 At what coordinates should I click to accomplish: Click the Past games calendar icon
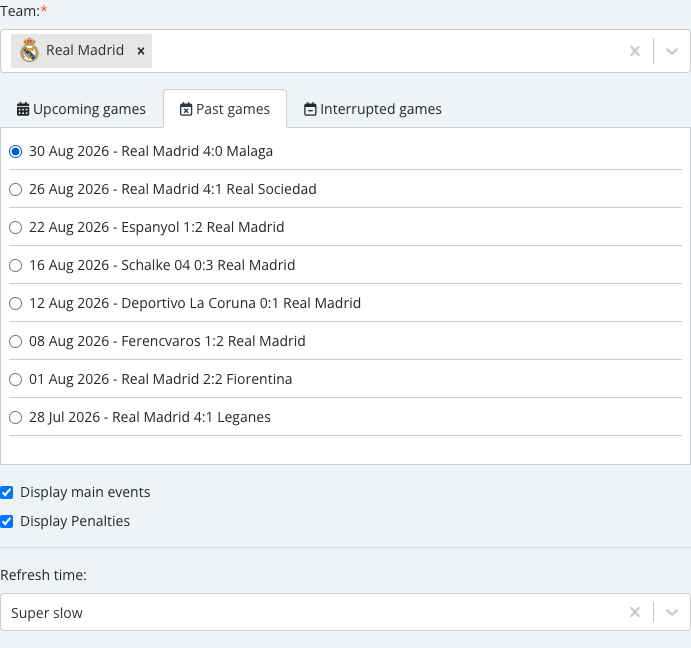(186, 109)
